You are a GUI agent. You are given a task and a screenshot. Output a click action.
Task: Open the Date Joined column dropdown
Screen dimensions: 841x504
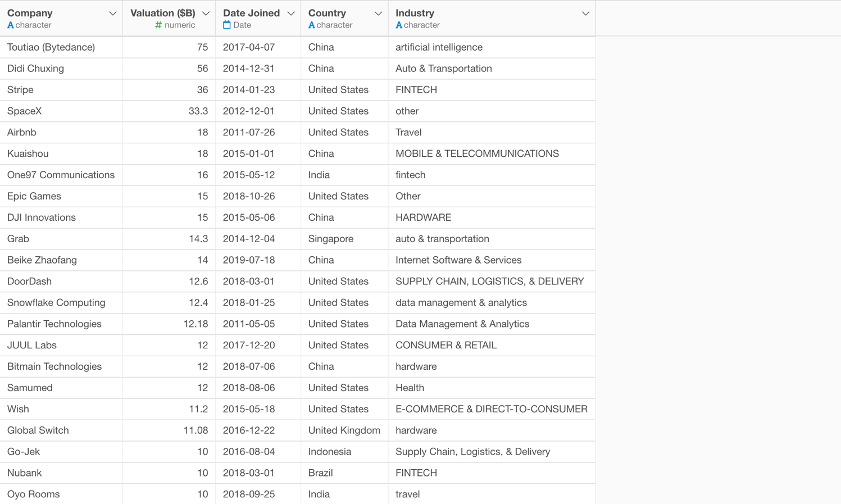click(x=291, y=13)
